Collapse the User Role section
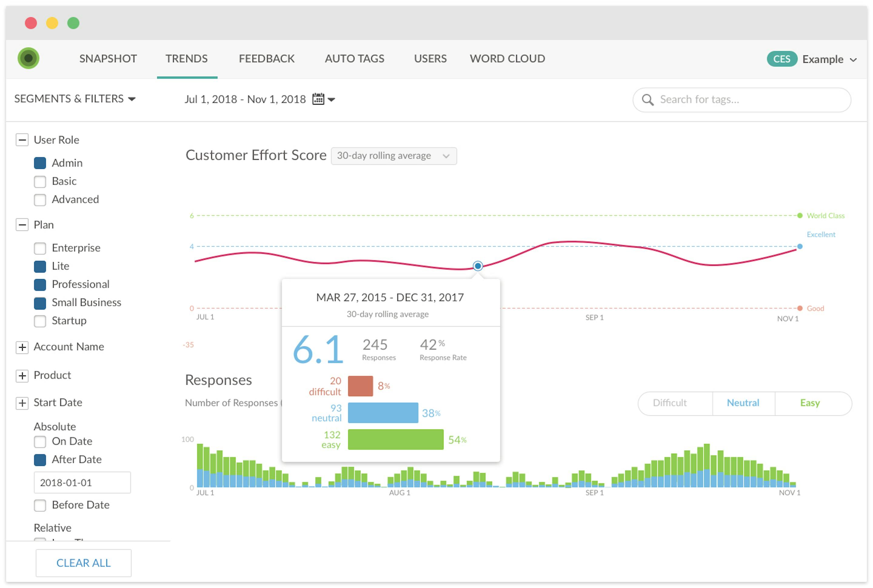 point(22,140)
